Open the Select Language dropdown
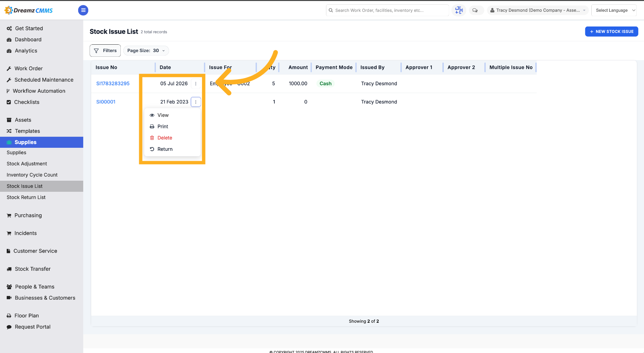 coord(614,10)
